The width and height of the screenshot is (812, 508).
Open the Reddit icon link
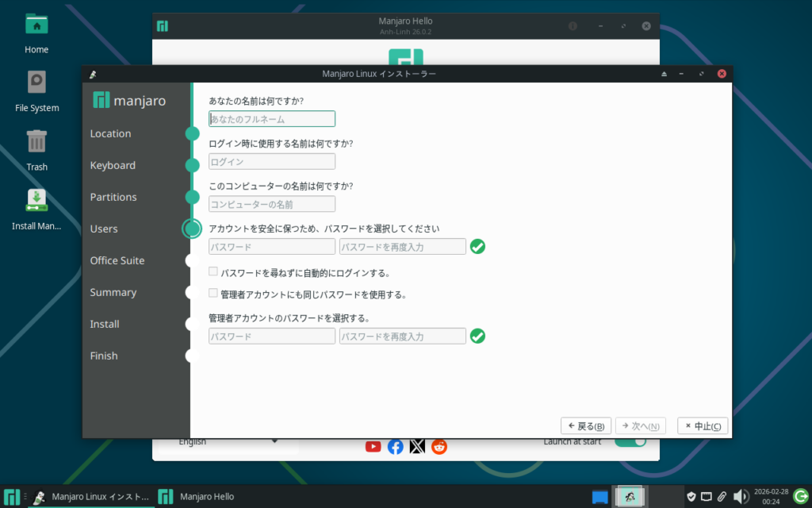439,446
